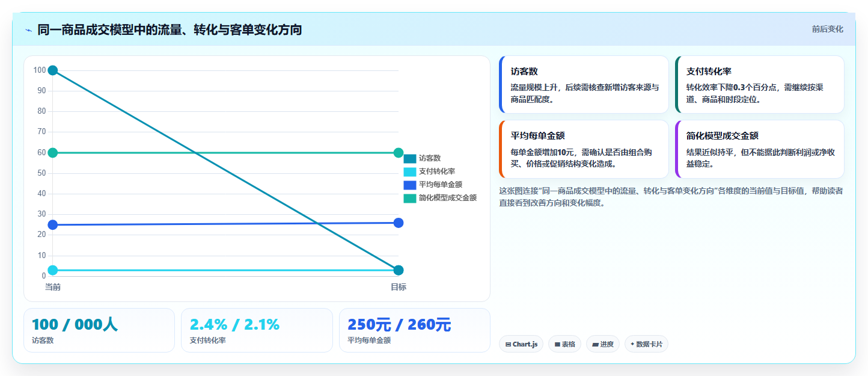Open the 支付转化率 insight card
Viewport: 868px width, 376px height.
pos(759,84)
